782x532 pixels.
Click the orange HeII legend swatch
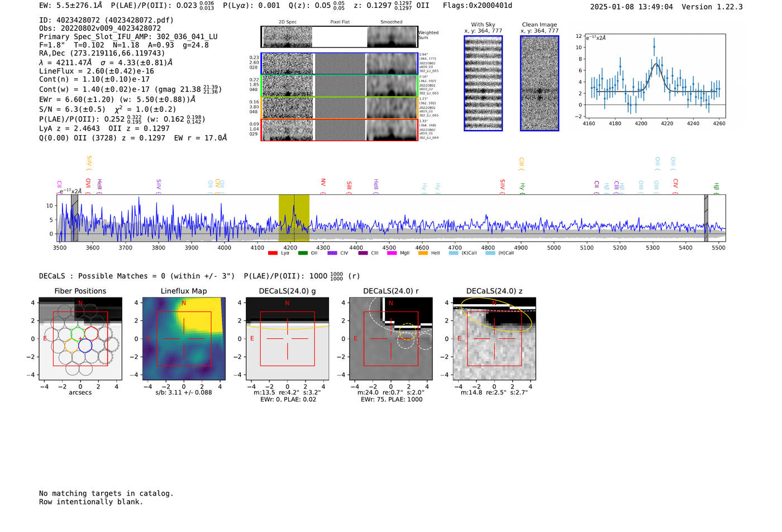point(423,253)
